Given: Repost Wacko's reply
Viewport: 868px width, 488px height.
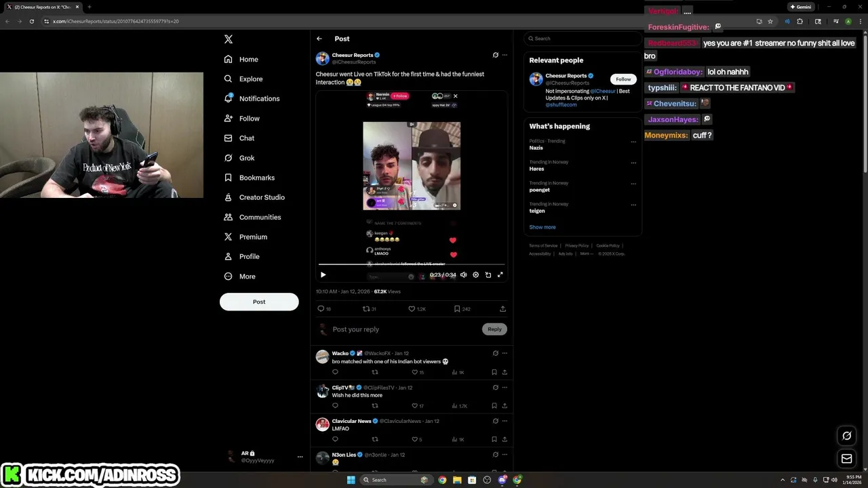Looking at the screenshot, I should 375,372.
